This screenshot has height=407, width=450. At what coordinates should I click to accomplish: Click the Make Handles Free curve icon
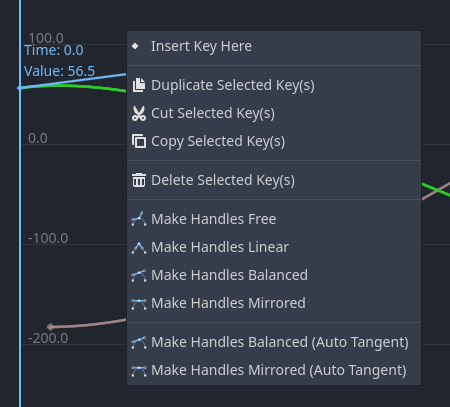point(139,219)
